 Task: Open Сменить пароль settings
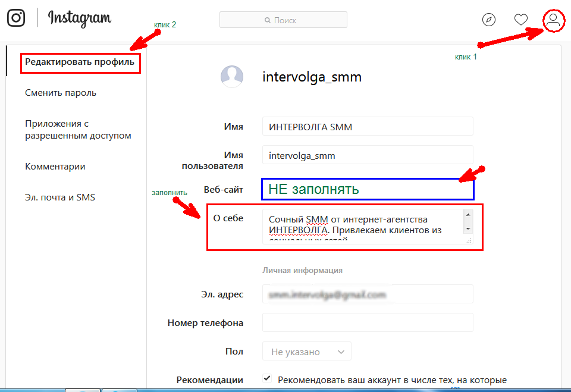pyautogui.click(x=61, y=93)
